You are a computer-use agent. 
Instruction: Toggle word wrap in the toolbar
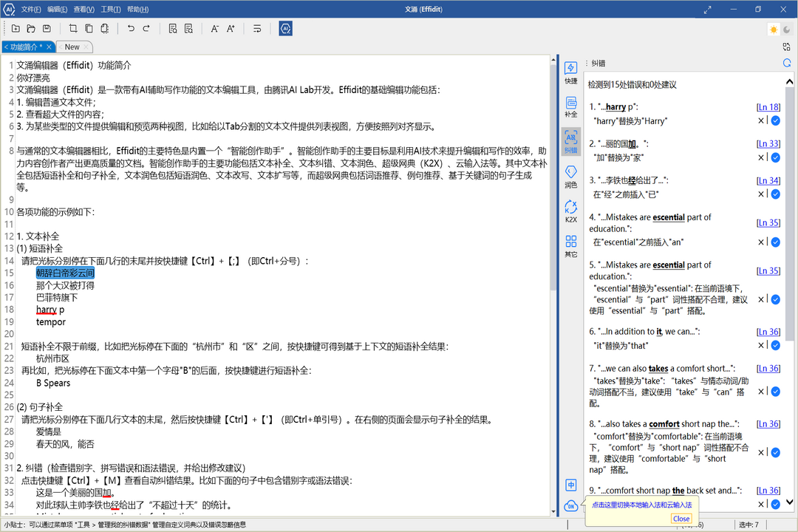tap(257, 28)
